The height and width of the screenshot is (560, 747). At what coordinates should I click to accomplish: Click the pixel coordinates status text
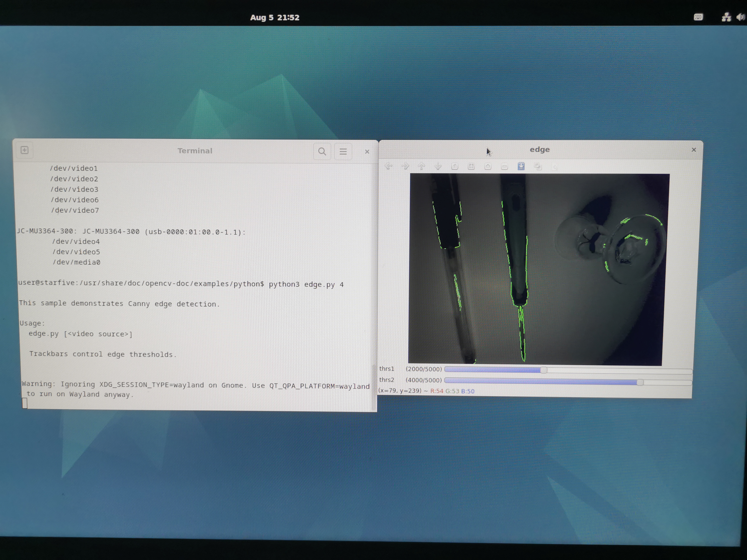pos(426,391)
